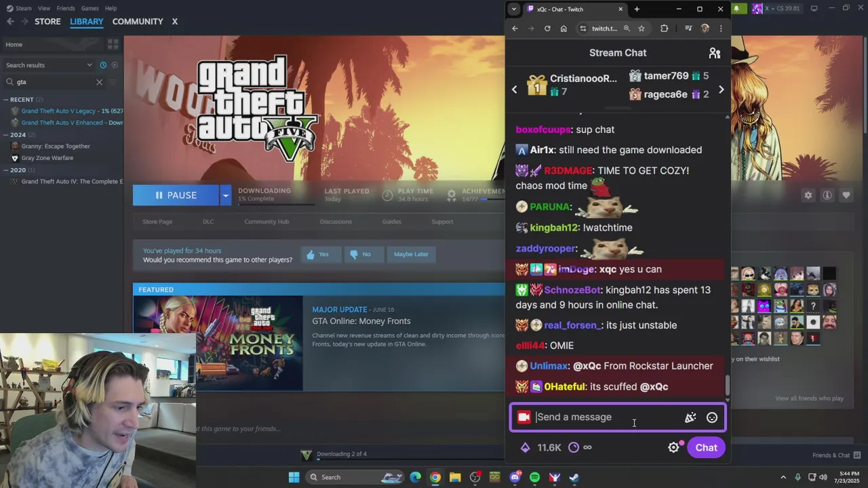Select Grand Theft Auto V Legacy
Screen dimensions: 868x488
coord(66,111)
